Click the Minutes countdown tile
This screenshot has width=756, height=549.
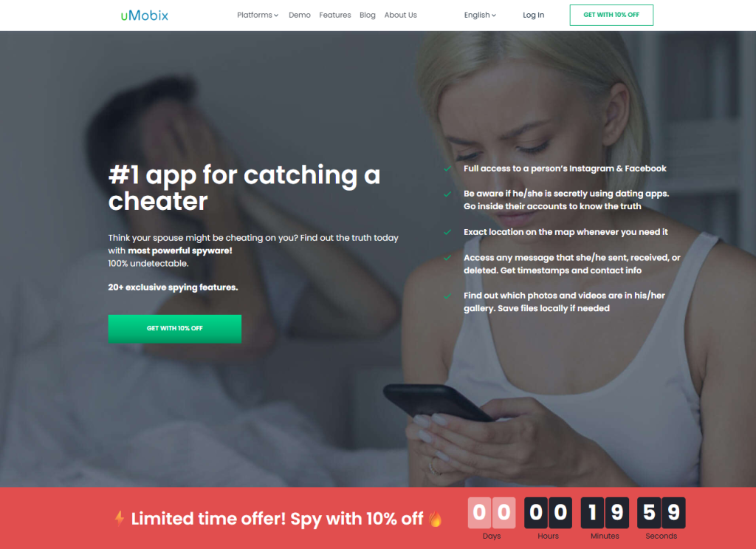tap(605, 513)
